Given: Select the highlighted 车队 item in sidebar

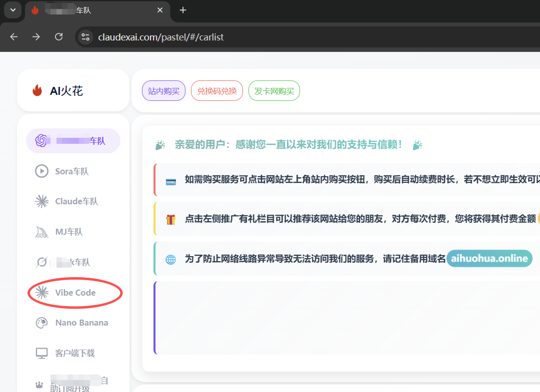Looking at the screenshot, I should tap(73, 141).
